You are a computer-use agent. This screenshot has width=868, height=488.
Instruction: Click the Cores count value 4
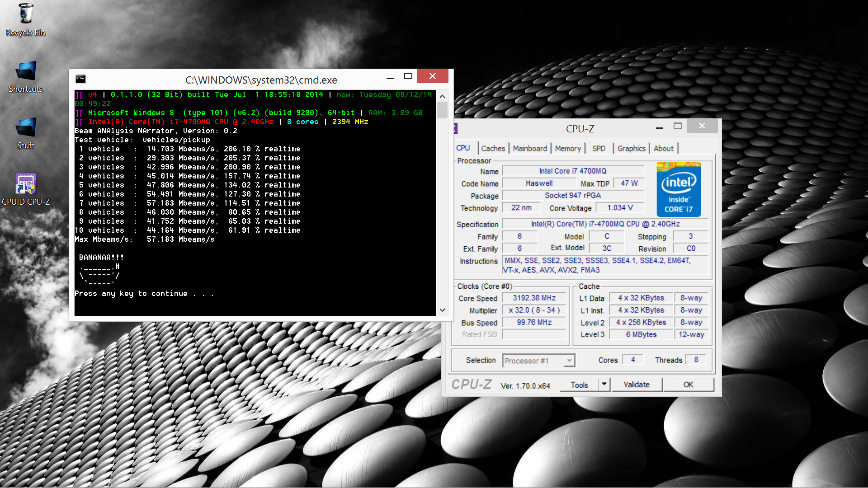tap(633, 360)
